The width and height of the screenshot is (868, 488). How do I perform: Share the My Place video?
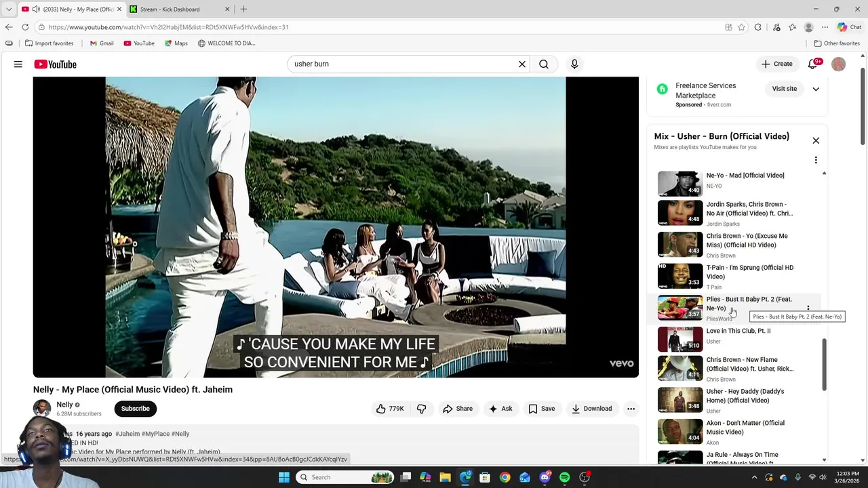pos(458,409)
